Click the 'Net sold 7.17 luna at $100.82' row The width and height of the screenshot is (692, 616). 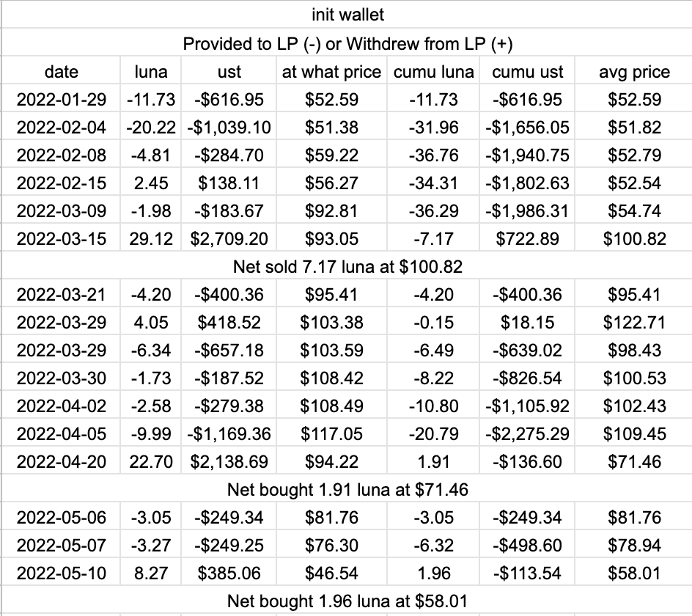pyautogui.click(x=347, y=267)
